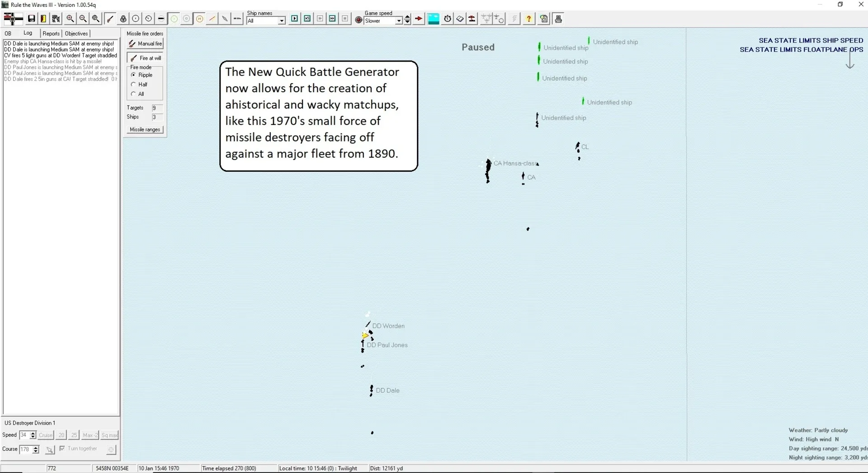
Task: Toggle the Turn together checkbox
Action: point(62,449)
